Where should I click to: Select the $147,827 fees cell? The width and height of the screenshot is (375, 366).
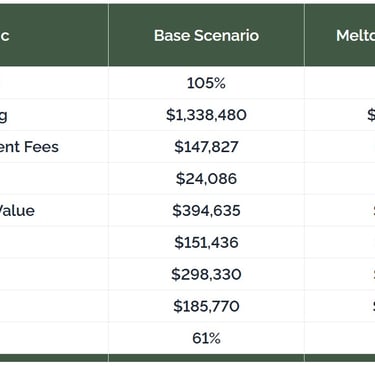tap(206, 147)
